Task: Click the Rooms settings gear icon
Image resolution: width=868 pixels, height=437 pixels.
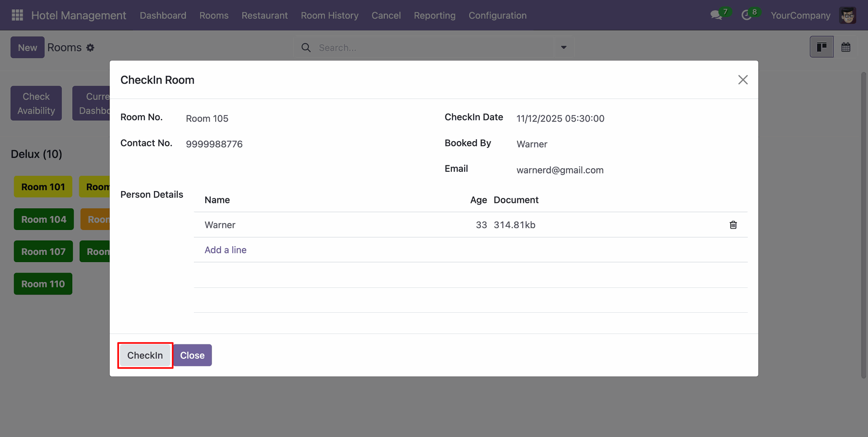Action: pyautogui.click(x=90, y=48)
